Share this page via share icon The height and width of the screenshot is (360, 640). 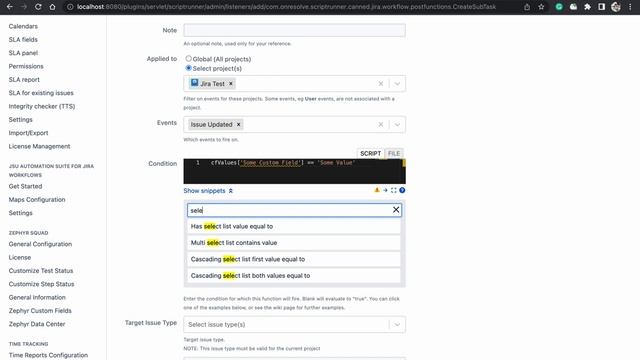(x=527, y=7)
